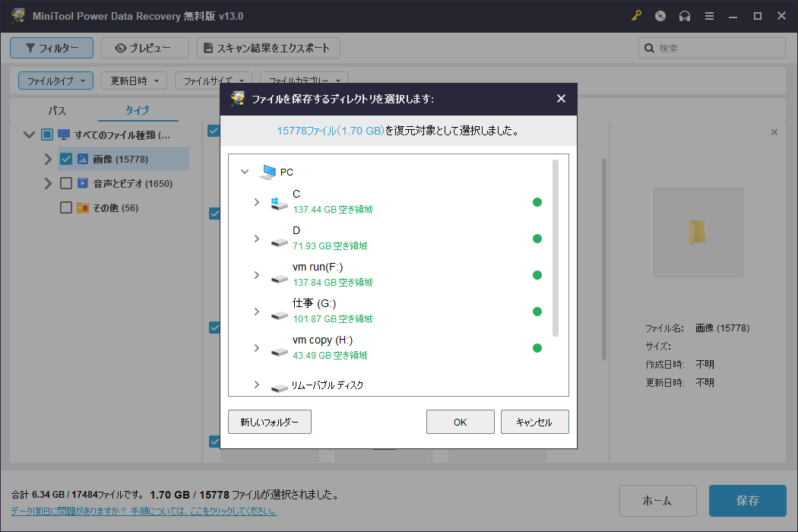Click the 仕事 (G:) drive icon
798x532 pixels.
(x=279, y=315)
